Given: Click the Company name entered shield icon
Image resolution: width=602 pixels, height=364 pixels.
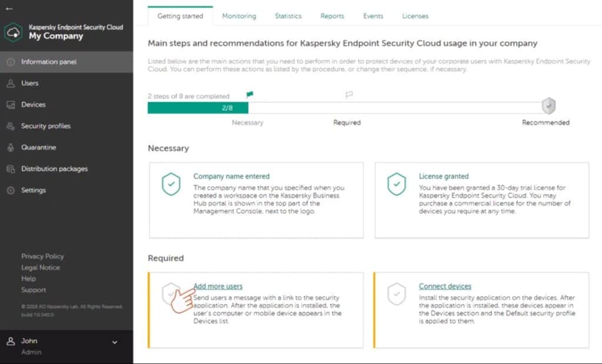Looking at the screenshot, I should point(171,184).
